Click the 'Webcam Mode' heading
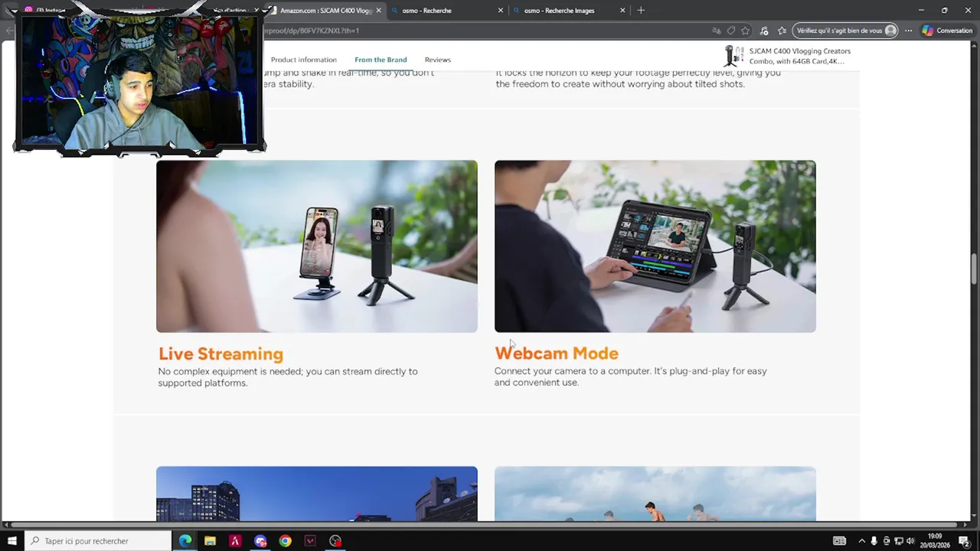The width and height of the screenshot is (980, 551). tap(557, 354)
